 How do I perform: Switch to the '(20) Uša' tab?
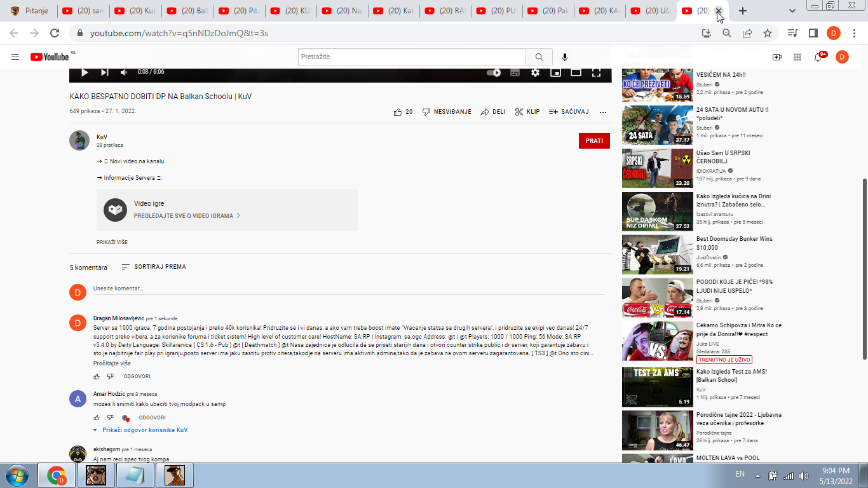[x=651, y=11]
